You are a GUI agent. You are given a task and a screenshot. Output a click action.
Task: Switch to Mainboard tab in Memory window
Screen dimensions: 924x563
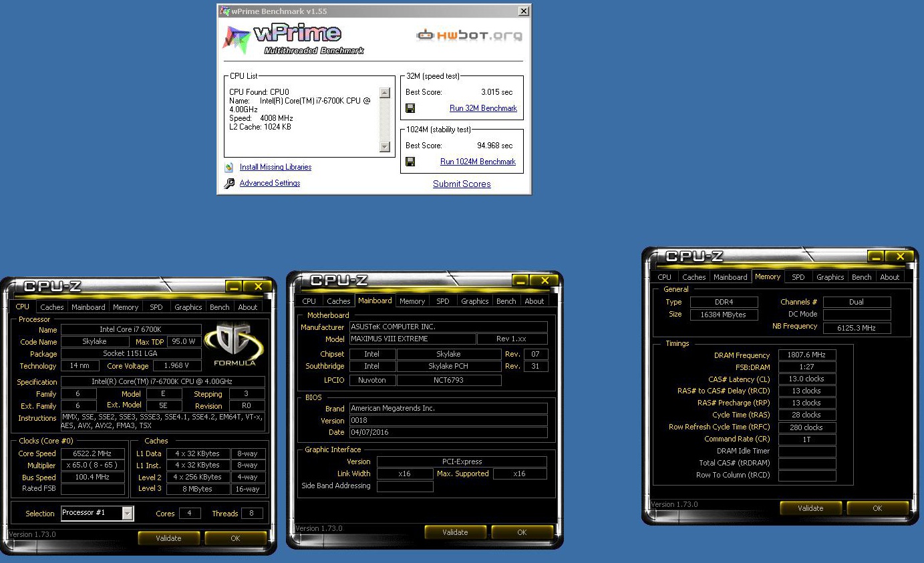(730, 277)
